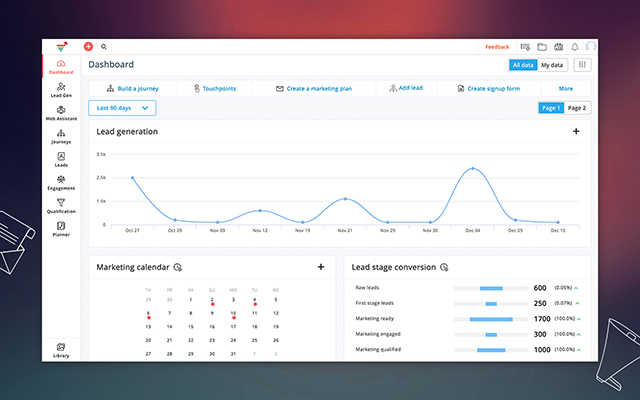The image size is (640, 400).
Task: Click Touchpoints shortcut
Action: pyautogui.click(x=215, y=89)
